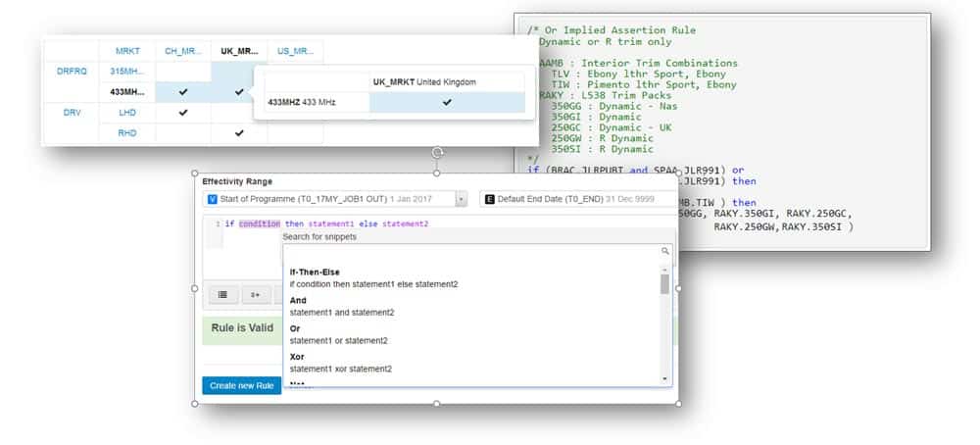980x445 pixels.
Task: Toggle the LHD CH_MRKT checkmark cell
Action: [182, 112]
